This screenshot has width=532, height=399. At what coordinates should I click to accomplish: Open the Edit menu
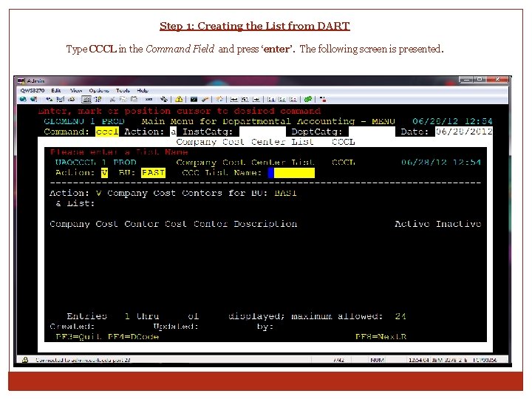click(x=56, y=91)
